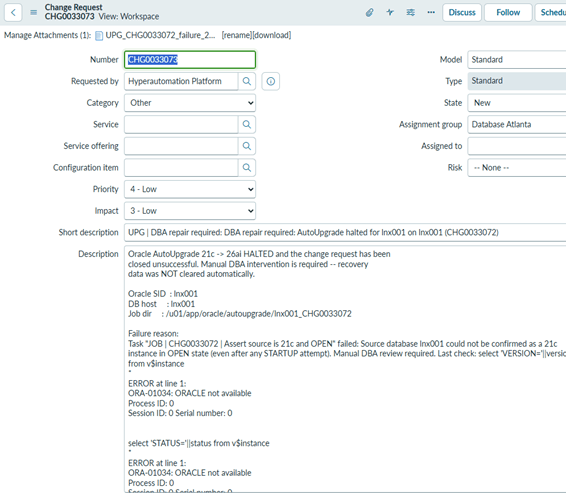Viewport: 566px width, 499px height.
Task: Click the 'Oracle SID : lnx001' line
Action: tap(163, 294)
